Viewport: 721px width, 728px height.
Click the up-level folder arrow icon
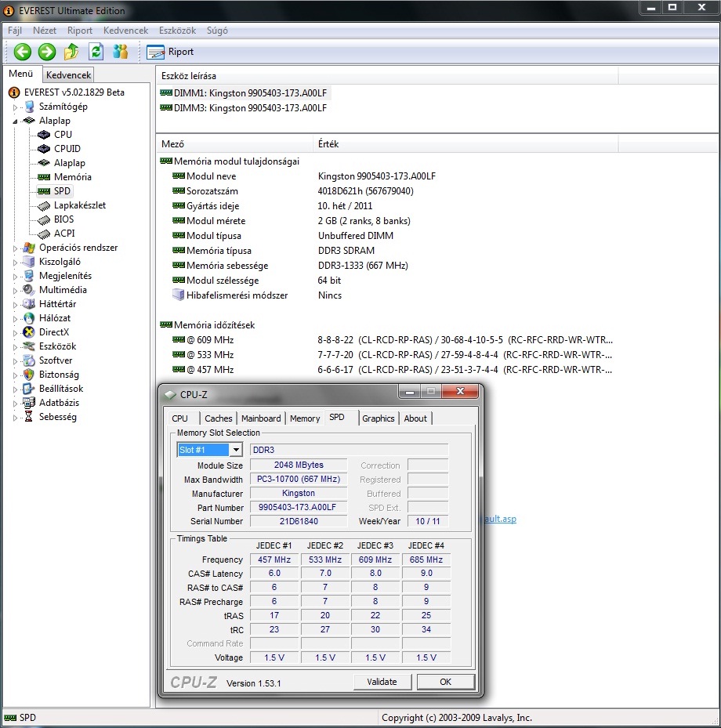tap(71, 52)
